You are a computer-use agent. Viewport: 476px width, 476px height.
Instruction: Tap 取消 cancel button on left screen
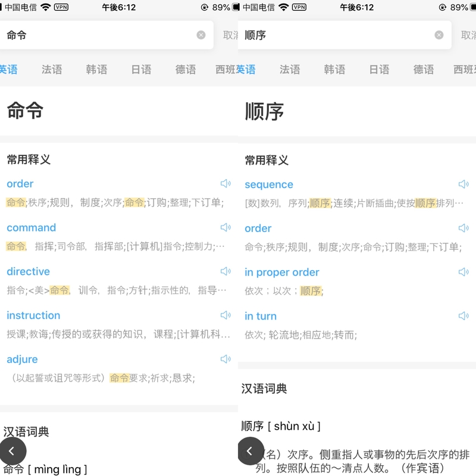pos(230,35)
